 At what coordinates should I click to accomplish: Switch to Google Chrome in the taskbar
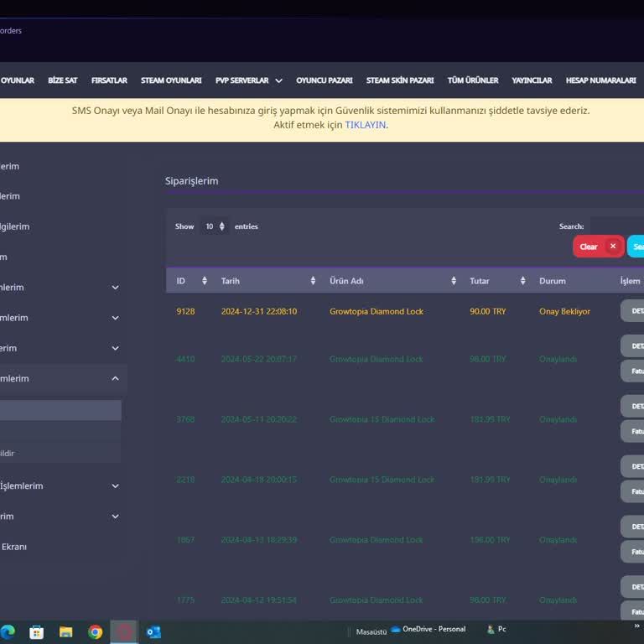[95, 631]
